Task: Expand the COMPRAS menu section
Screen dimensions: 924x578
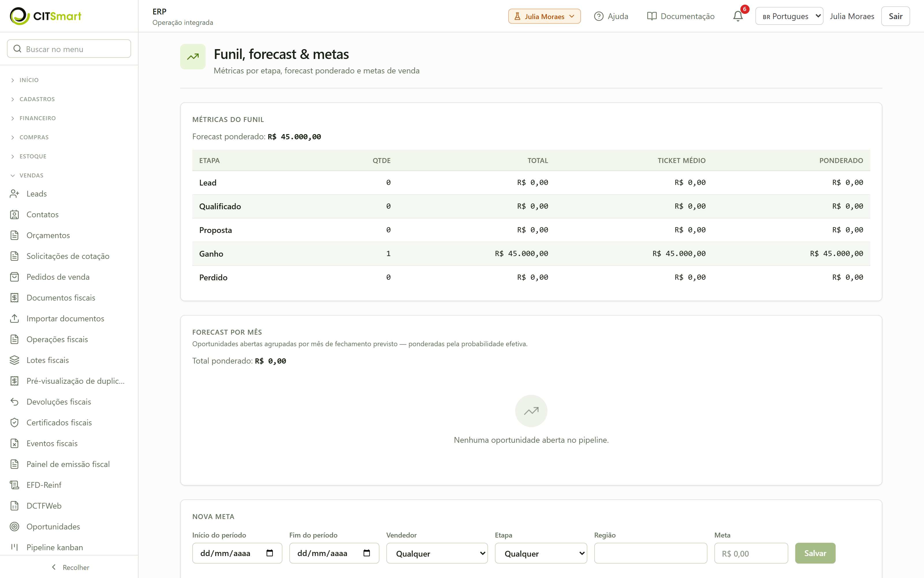Action: [29, 137]
